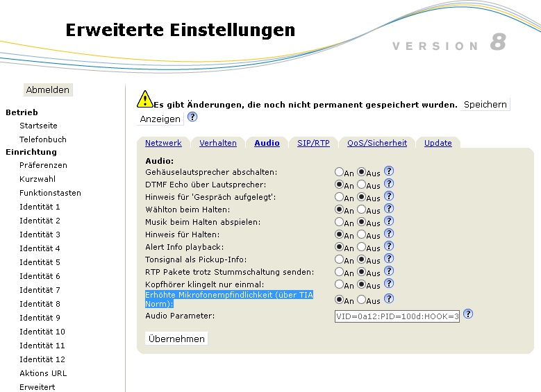Switch to the Netzwerk tab
541x392 pixels.
163,143
